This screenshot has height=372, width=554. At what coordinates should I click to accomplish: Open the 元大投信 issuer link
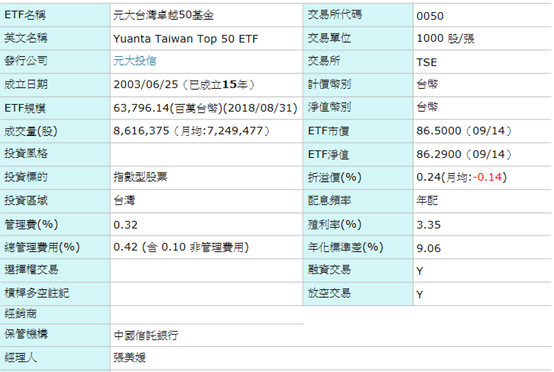[135, 61]
